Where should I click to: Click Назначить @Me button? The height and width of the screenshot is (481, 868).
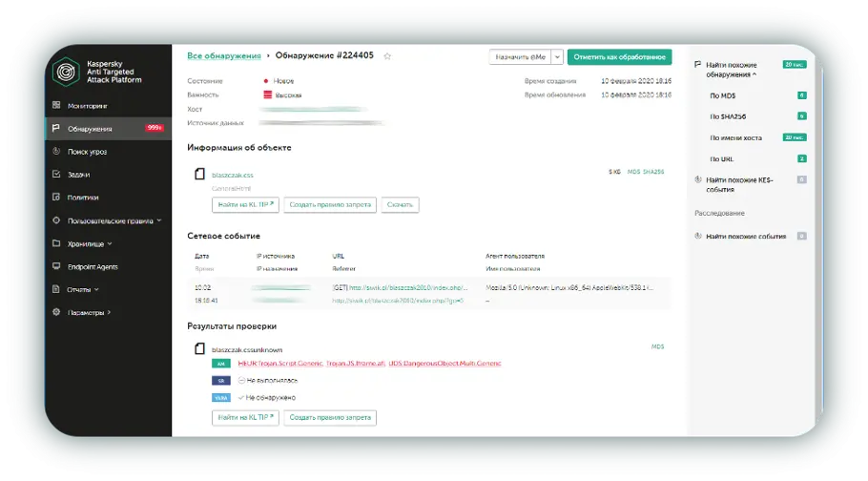point(521,56)
